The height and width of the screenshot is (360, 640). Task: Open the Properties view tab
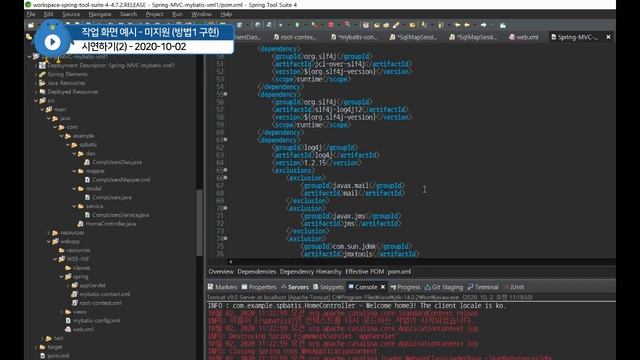point(259,287)
